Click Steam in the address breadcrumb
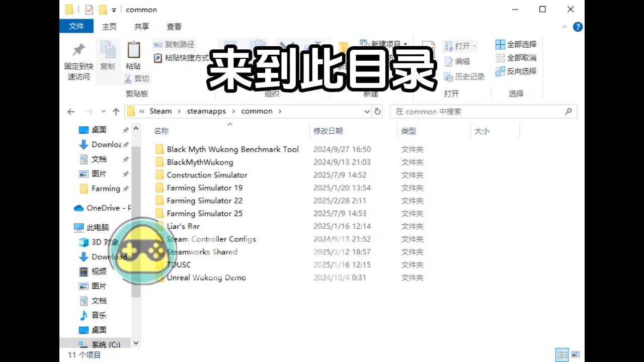This screenshot has height=362, width=644. (x=160, y=111)
